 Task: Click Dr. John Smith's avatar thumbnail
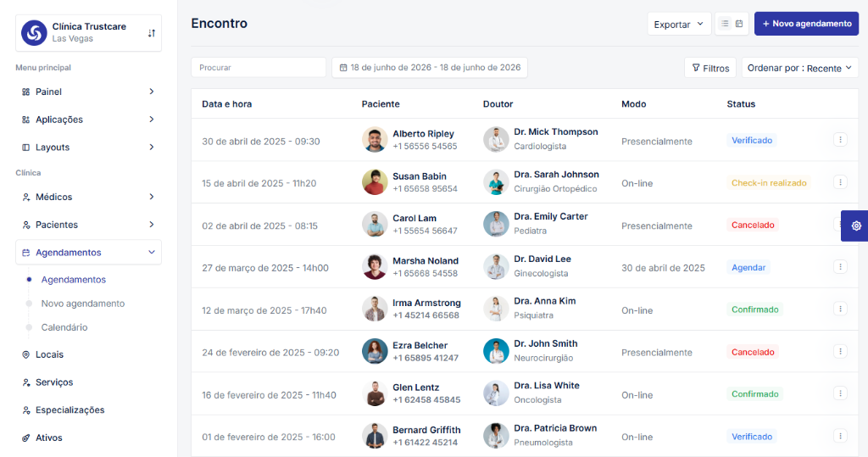click(496, 351)
